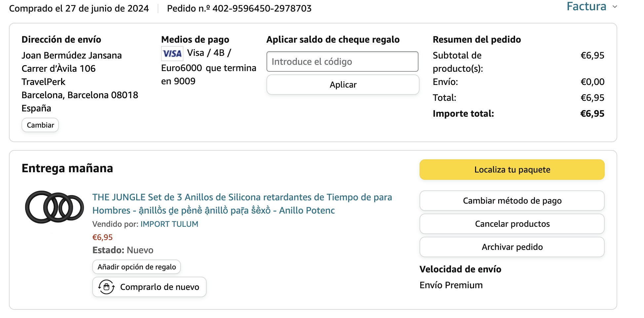Viewport: 644px width, 318px height.
Task: Click the yellow Localiza tu paquete button
Action: [512, 170]
